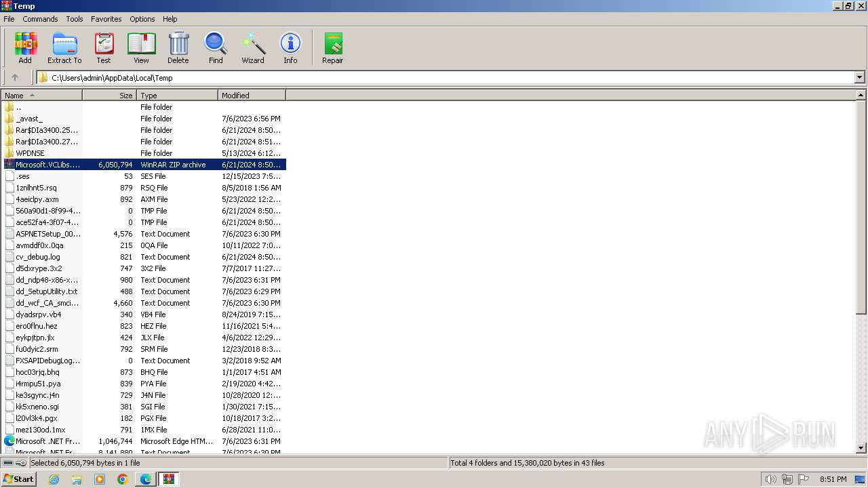Select the Rar$DIa3400.25... folder
The width and height of the screenshot is (868, 488).
tap(47, 130)
